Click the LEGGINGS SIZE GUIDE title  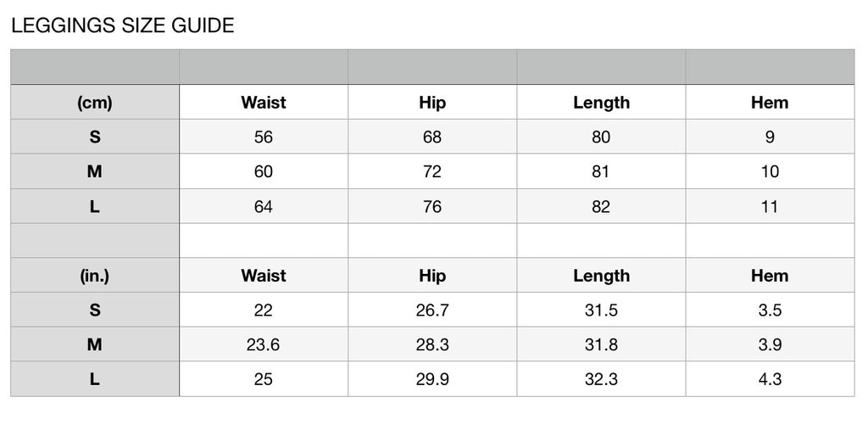pos(122,25)
